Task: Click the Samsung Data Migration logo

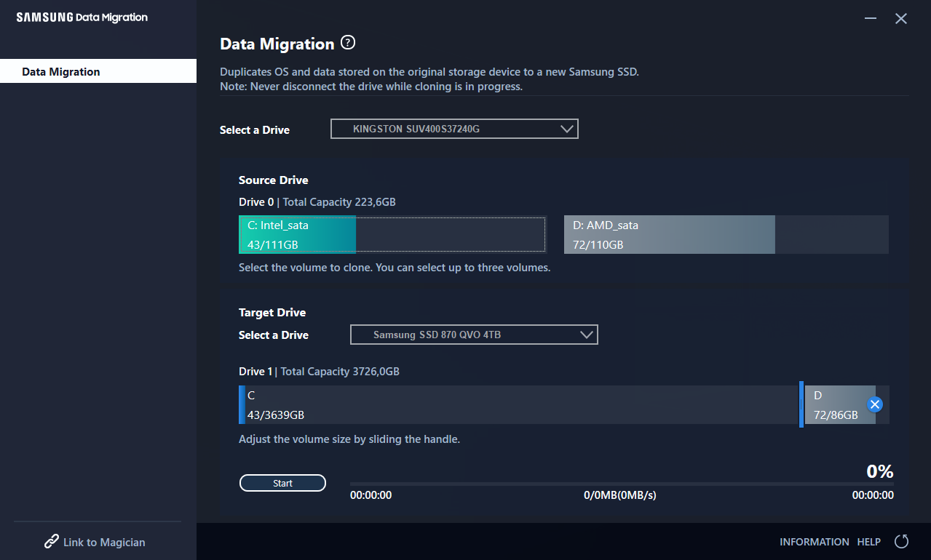Action: pyautogui.click(x=82, y=17)
